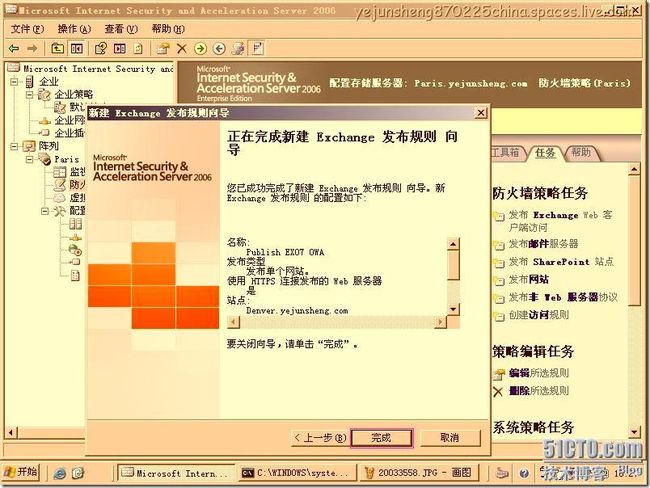Image resolution: width=650 pixels, height=488 pixels.
Task: Click the 编辑所选规则 task icon
Action: tap(499, 374)
